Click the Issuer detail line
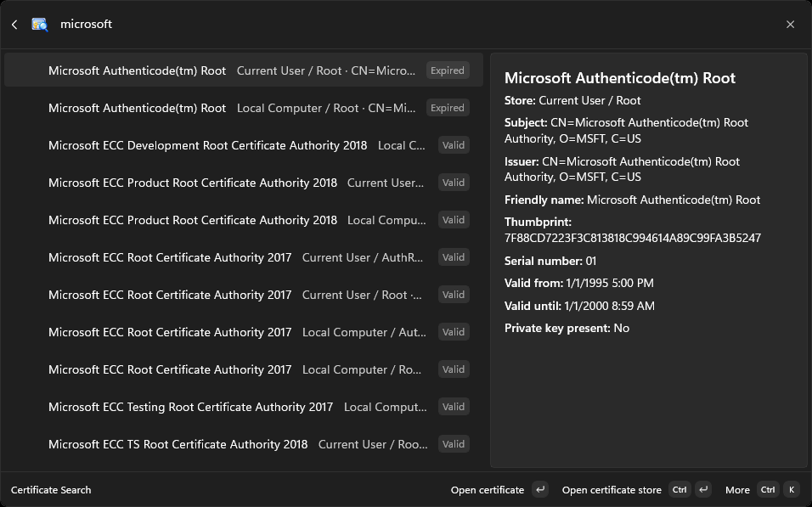Image resolution: width=812 pixels, height=507 pixels. click(622, 169)
